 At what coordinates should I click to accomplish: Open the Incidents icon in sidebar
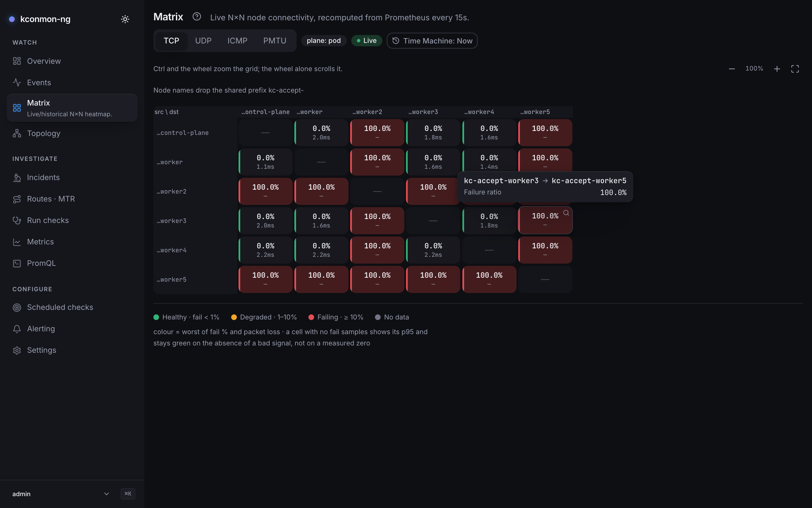click(x=17, y=178)
